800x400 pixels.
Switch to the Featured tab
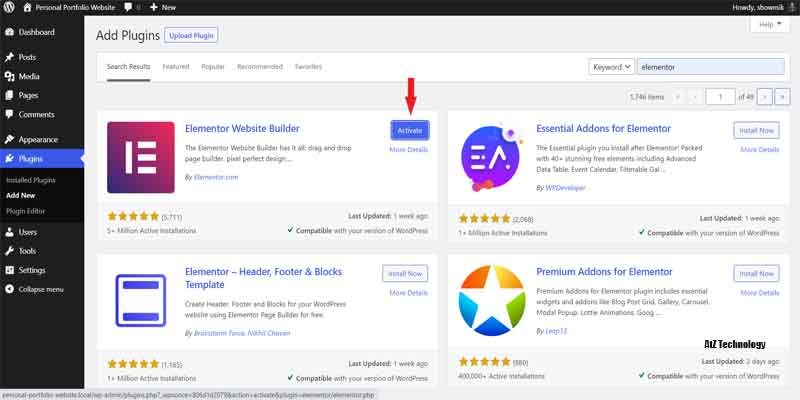click(176, 67)
